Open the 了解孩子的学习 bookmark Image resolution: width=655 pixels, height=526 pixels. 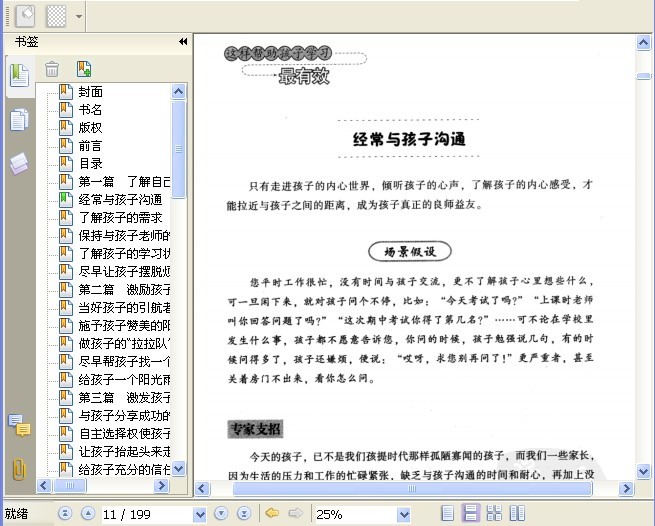click(x=124, y=254)
